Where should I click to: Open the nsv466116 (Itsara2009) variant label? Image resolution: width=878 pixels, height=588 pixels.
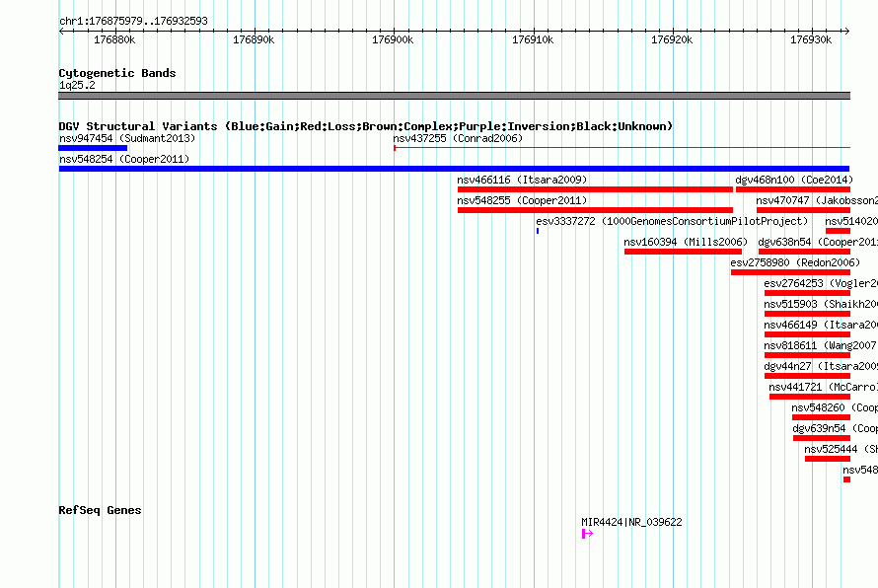point(522,180)
